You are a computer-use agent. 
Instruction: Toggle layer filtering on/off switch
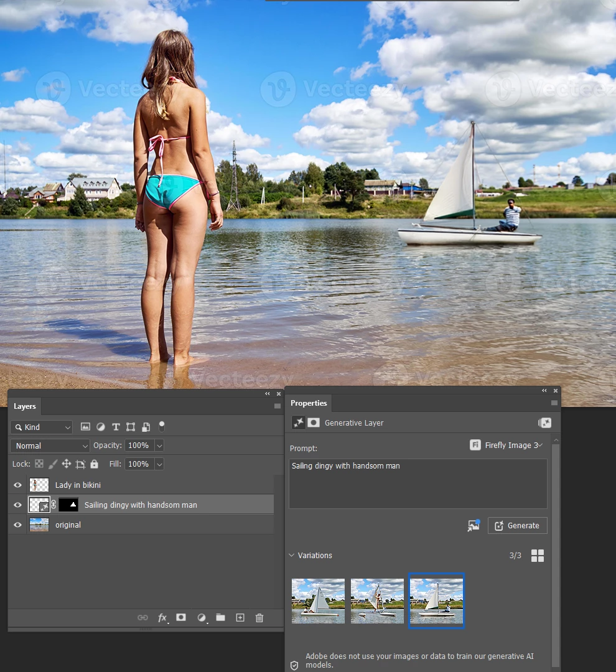(162, 426)
